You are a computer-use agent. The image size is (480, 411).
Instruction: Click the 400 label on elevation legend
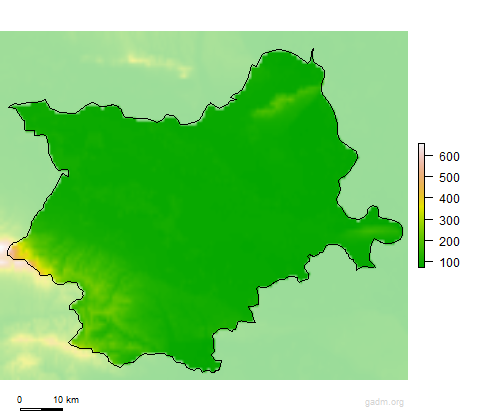449,199
